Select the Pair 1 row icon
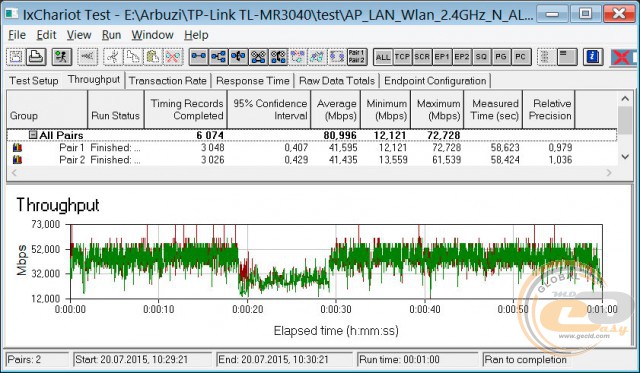 pyautogui.click(x=17, y=148)
